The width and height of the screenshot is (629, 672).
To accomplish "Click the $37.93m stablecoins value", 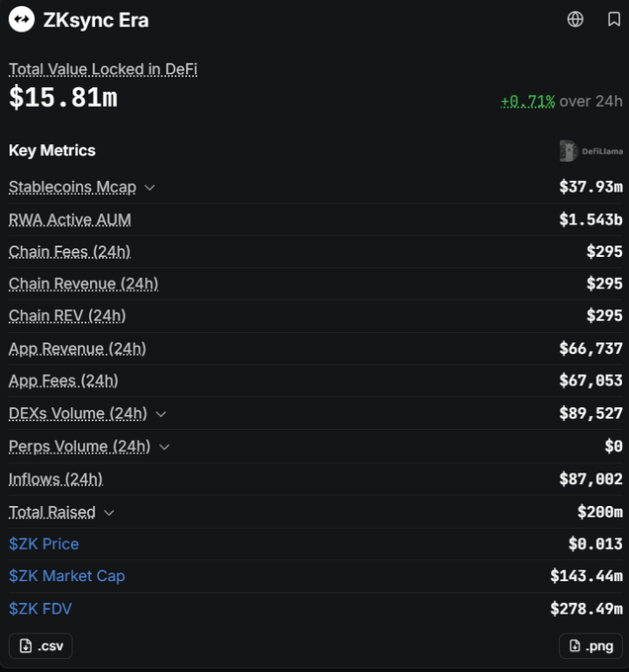I will click(x=590, y=187).
